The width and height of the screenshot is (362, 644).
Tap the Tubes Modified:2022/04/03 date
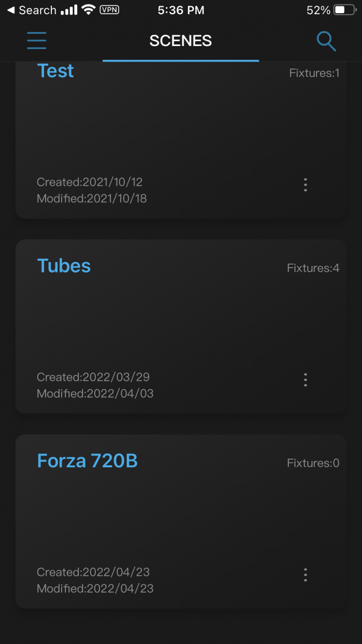[95, 393]
